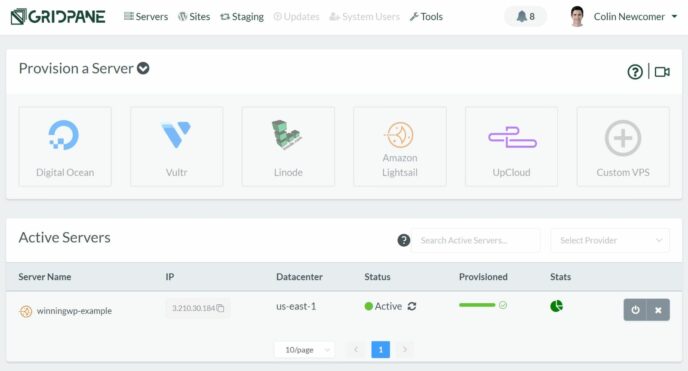Click the Provisioned column header
Screen dimensions: 688x371
pos(483,277)
